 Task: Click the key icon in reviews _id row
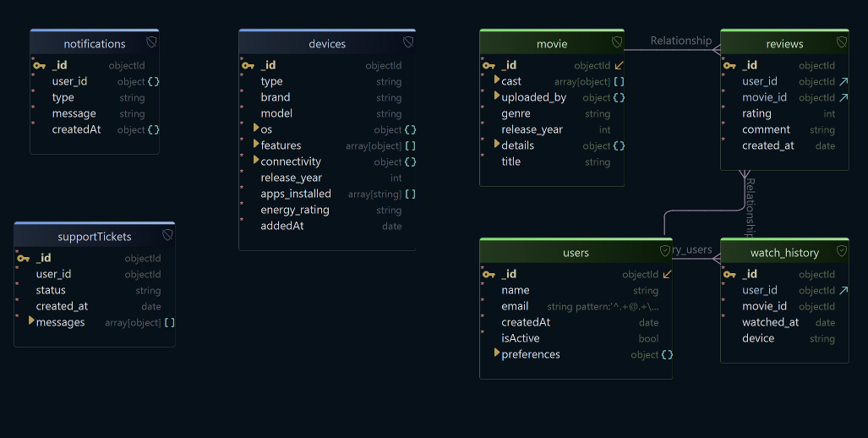point(729,65)
